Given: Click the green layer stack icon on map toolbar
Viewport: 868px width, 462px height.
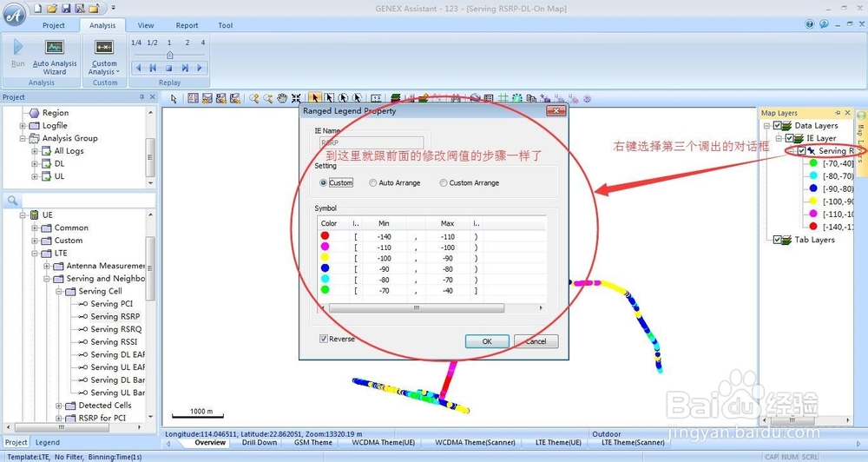Looking at the screenshot, I should click(x=395, y=98).
